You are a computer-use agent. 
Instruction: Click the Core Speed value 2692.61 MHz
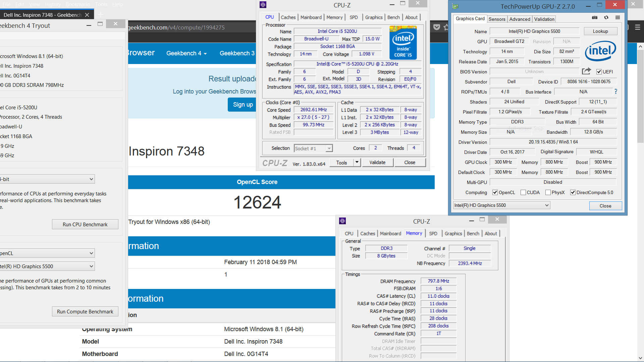click(x=314, y=110)
